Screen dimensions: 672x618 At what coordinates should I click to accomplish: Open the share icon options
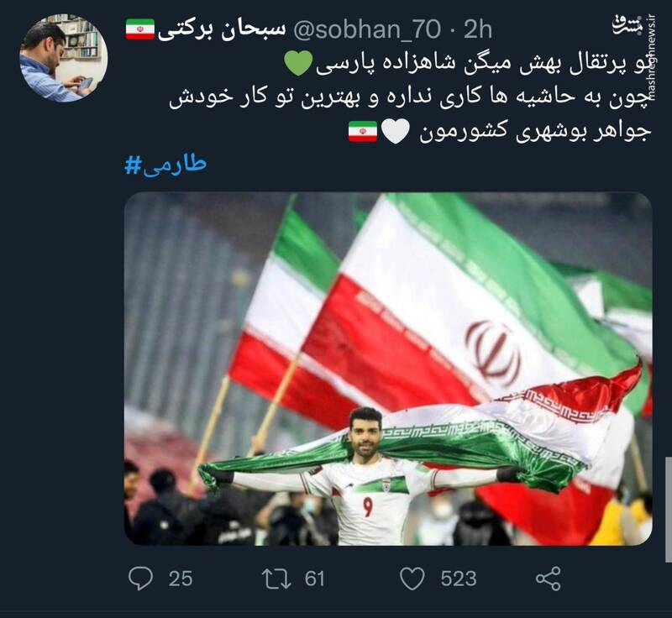549,579
